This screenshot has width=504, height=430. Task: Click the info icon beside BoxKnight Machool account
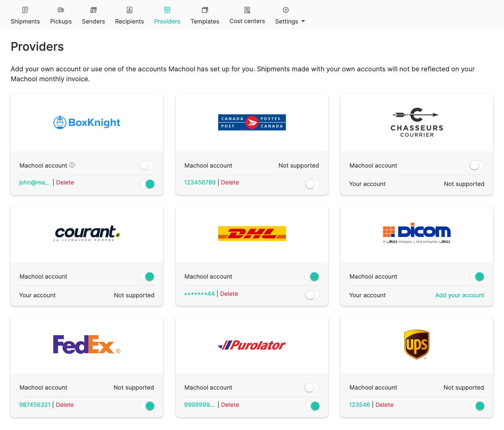pyautogui.click(x=72, y=165)
